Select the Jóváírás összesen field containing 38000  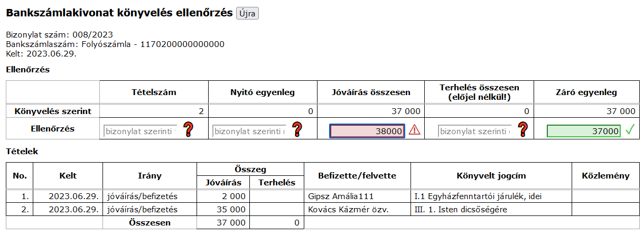[367, 131]
